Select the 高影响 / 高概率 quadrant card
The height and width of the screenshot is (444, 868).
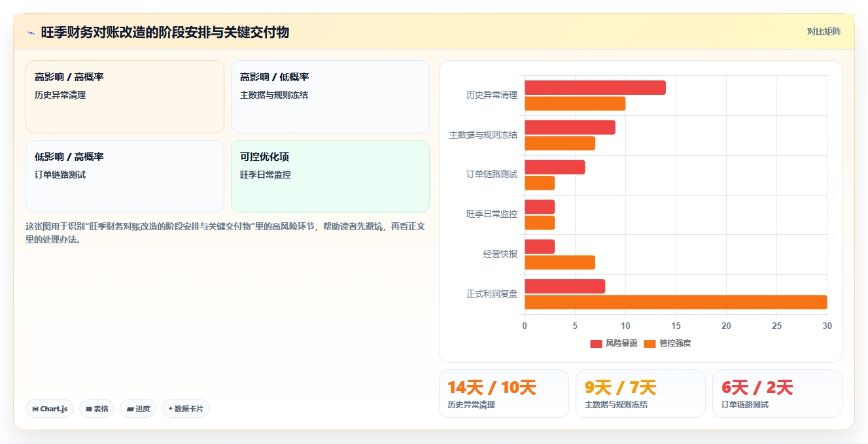125,97
